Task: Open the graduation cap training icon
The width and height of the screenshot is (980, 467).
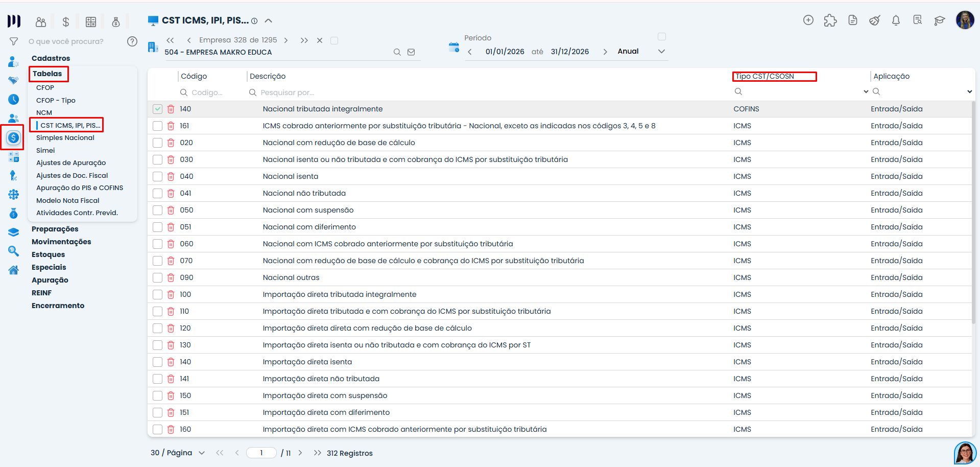Action: pyautogui.click(x=939, y=20)
